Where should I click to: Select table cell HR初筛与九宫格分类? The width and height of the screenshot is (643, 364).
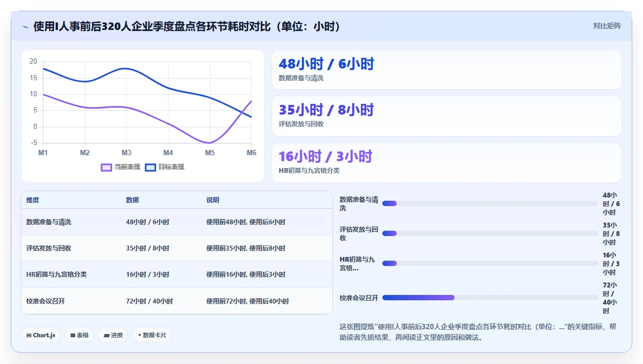click(56, 275)
